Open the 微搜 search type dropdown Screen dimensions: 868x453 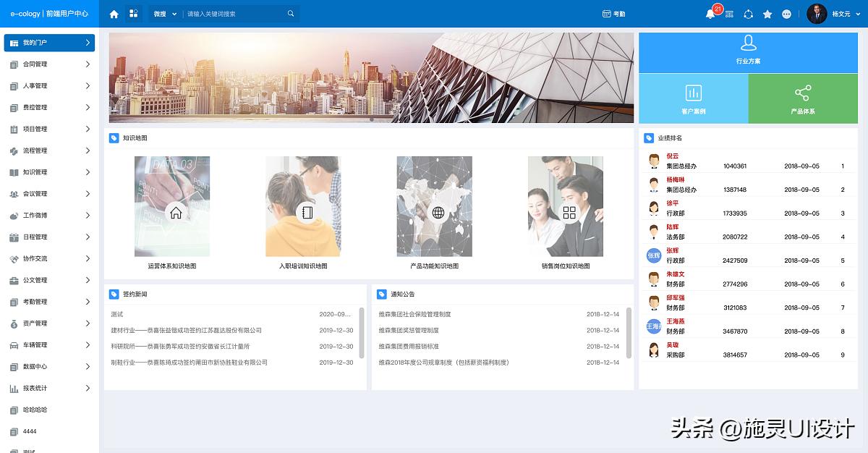pyautogui.click(x=165, y=14)
